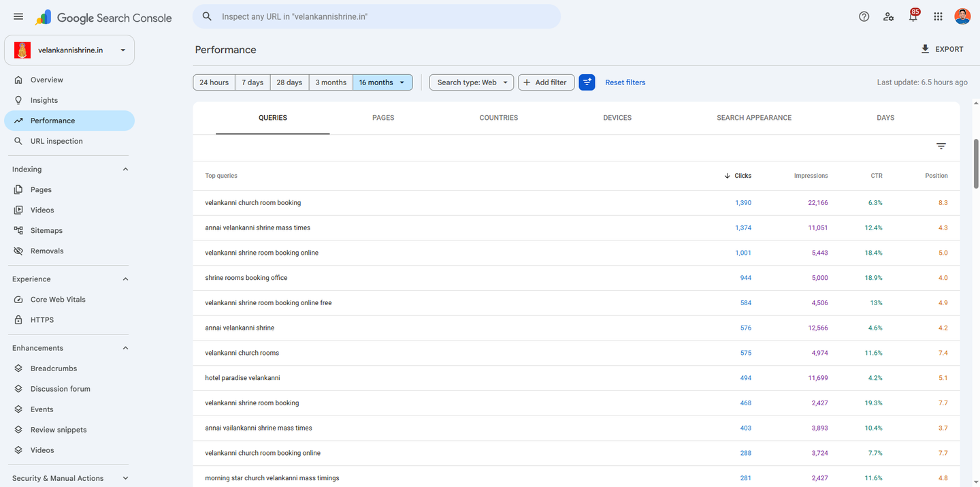Image resolution: width=980 pixels, height=487 pixels.
Task: Switch to the QUERIES tab
Action: (x=273, y=118)
